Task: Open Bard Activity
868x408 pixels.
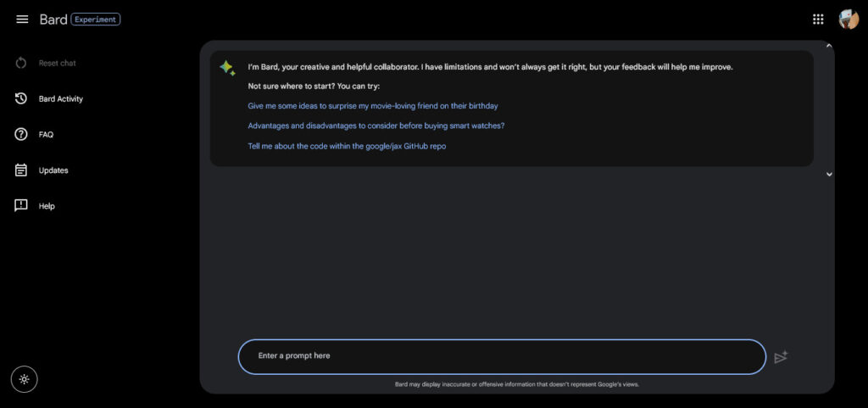Action: click(61, 99)
